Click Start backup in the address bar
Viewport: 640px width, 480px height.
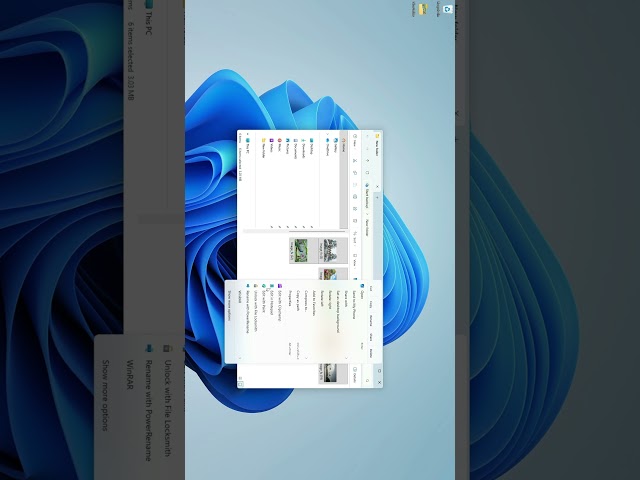367,196
